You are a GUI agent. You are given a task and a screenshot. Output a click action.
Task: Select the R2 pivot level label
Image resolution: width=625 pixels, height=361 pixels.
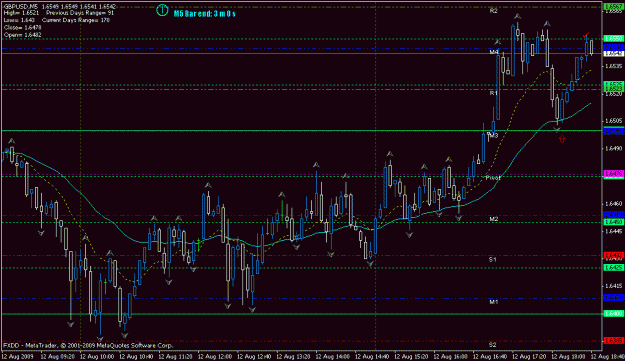pos(493,11)
